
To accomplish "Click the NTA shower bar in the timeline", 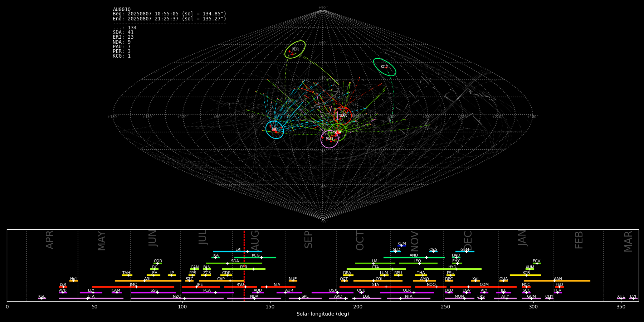I will click(409, 298).
